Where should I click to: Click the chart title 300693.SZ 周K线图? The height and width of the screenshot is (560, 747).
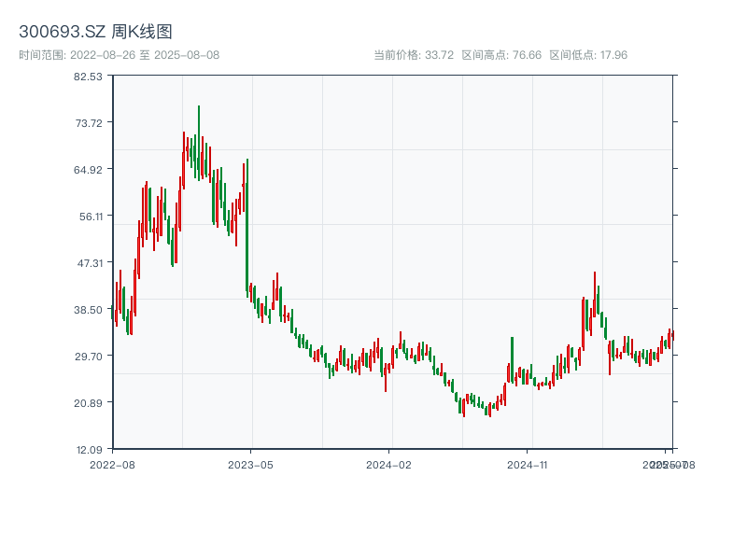(x=95, y=32)
